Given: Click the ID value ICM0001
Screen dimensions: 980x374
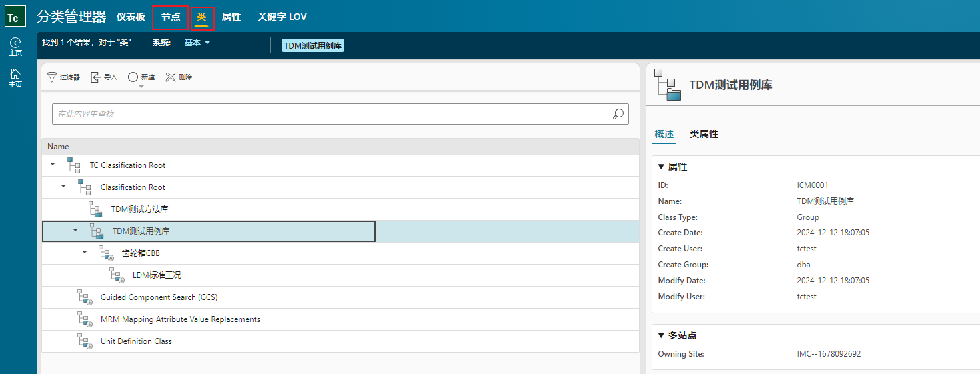Looking at the screenshot, I should [x=813, y=185].
